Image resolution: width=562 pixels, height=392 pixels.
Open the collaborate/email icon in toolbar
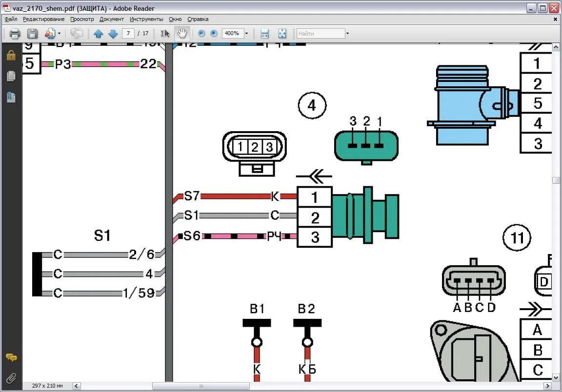pyautogui.click(x=49, y=34)
